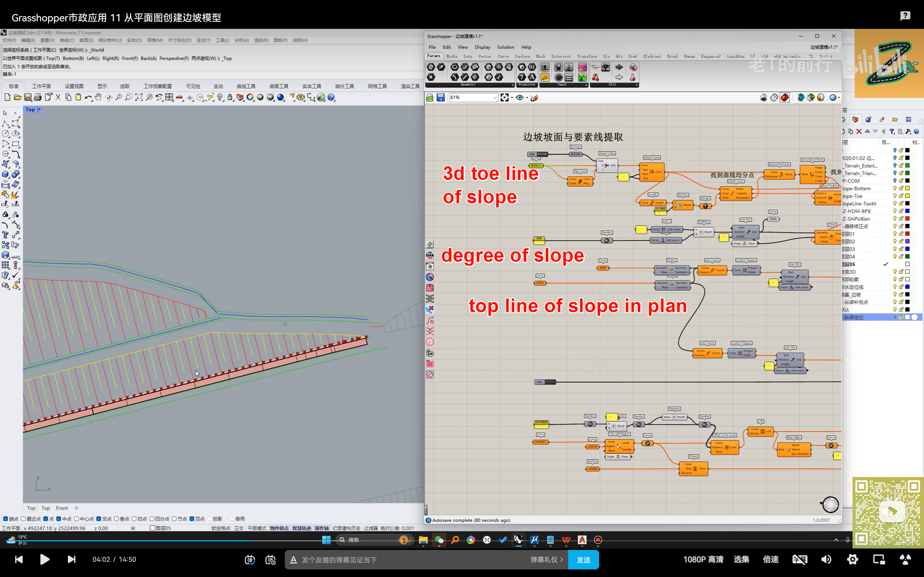Switch to the Curve component tab
The height and width of the screenshot is (577, 924).
(503, 56)
